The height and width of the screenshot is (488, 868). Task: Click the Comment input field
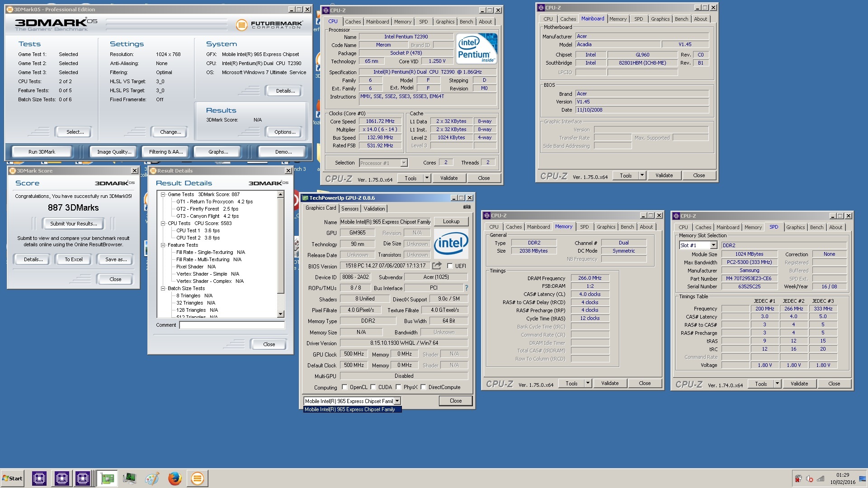(x=232, y=325)
